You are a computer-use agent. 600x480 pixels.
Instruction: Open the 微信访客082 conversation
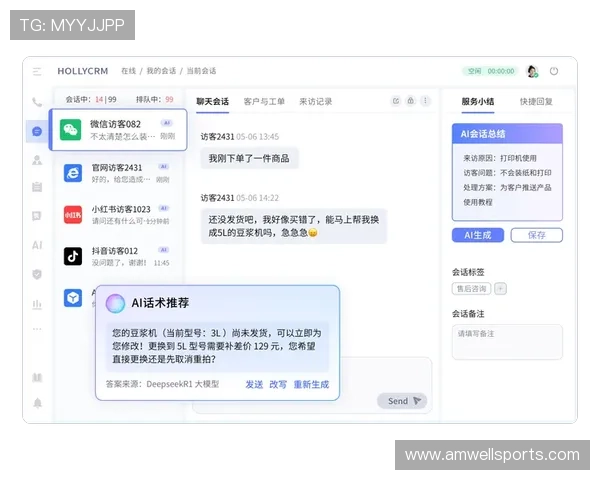(x=119, y=130)
